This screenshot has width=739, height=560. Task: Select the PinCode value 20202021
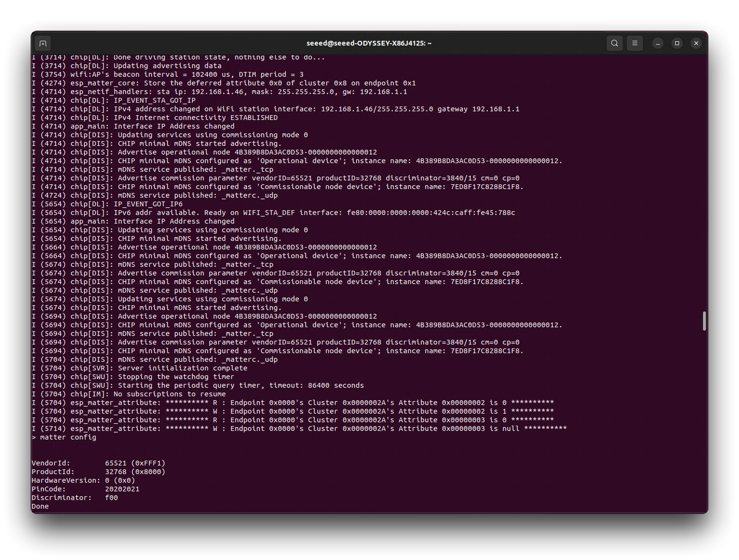coord(122,489)
